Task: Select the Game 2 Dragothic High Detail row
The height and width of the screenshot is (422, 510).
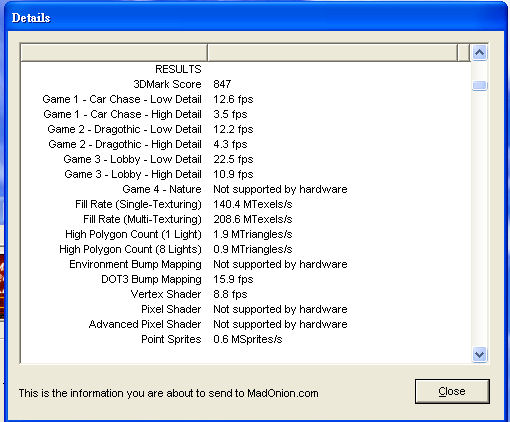Action: (x=246, y=144)
